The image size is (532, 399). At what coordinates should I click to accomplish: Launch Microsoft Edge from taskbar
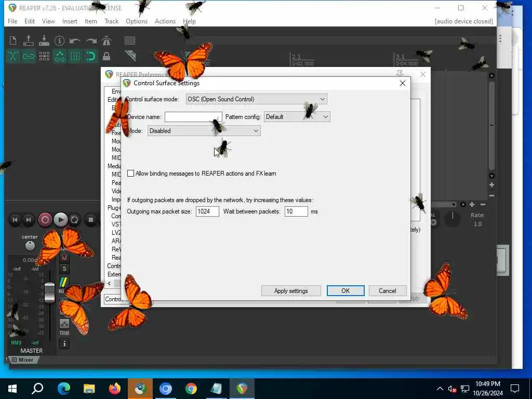[63, 389]
